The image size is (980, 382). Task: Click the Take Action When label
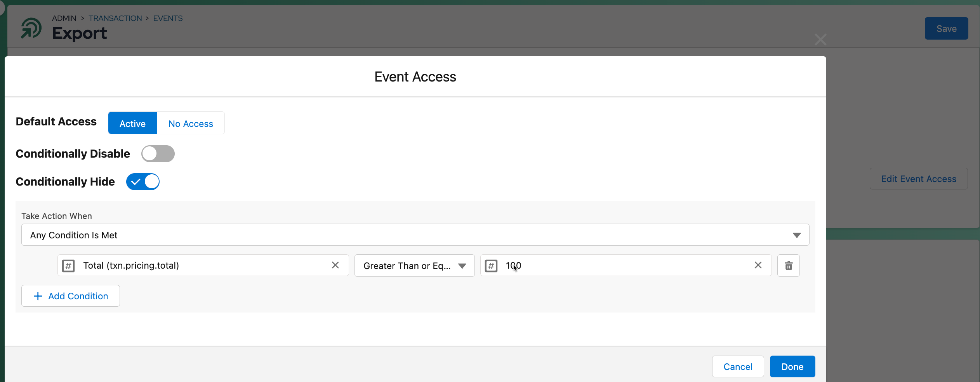(x=57, y=216)
